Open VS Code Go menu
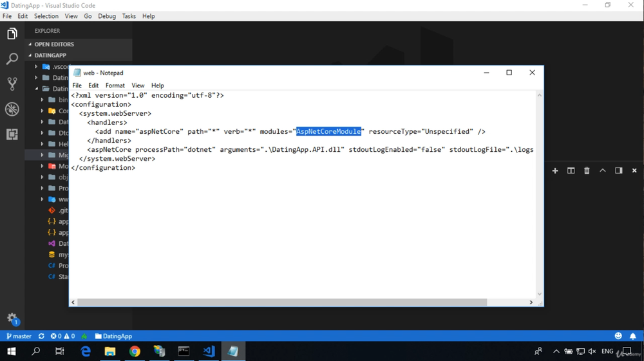The image size is (644, 361). (x=88, y=16)
